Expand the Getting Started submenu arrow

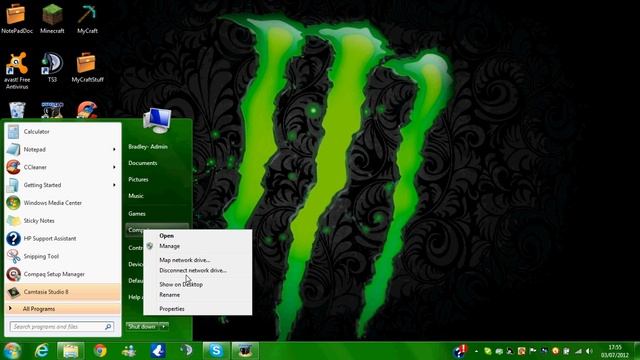pos(114,185)
